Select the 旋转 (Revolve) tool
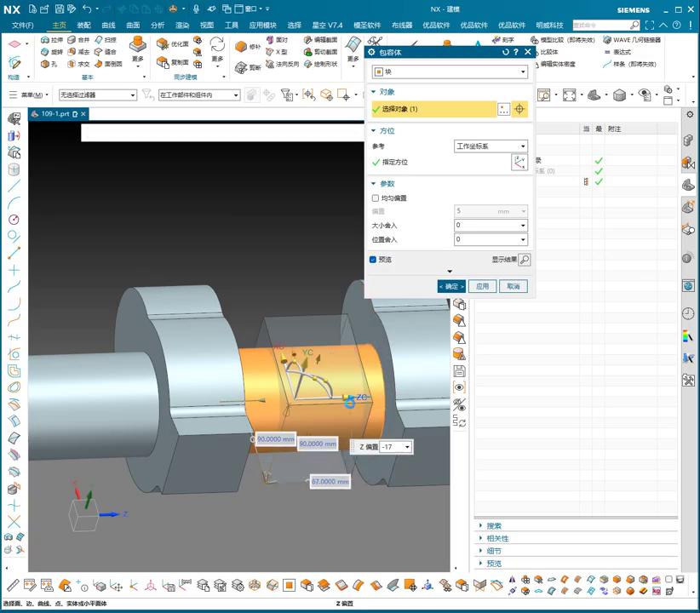Viewport: 700px width, 613px height. pos(46,52)
